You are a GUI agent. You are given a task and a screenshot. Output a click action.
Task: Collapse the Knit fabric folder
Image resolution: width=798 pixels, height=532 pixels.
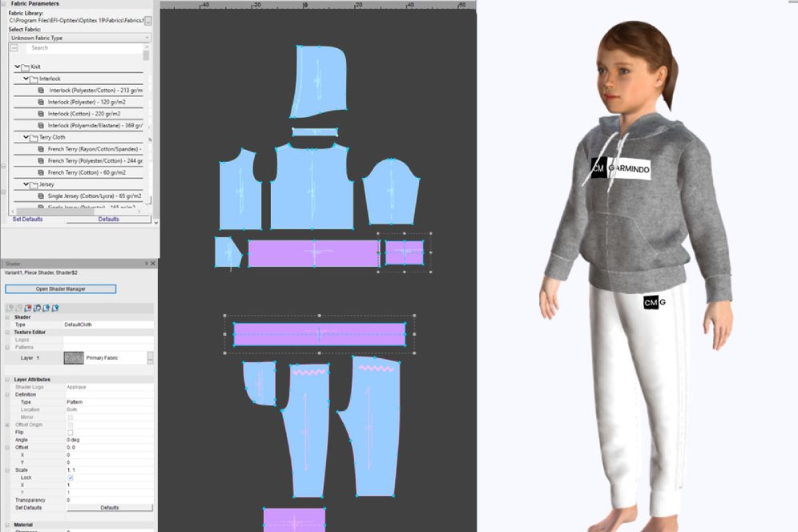(x=18, y=66)
